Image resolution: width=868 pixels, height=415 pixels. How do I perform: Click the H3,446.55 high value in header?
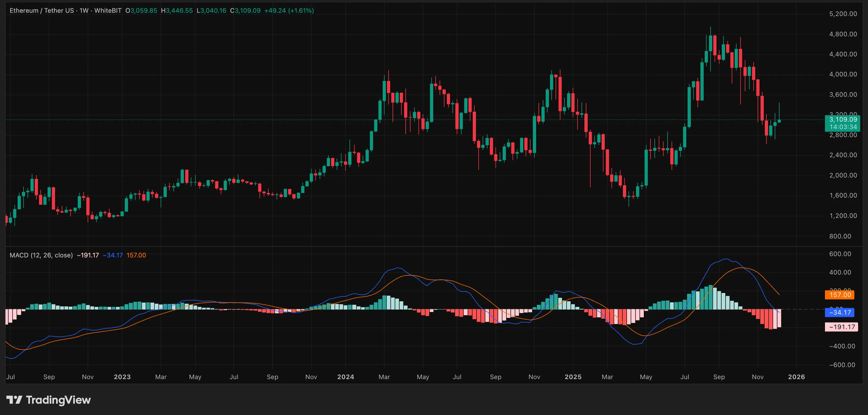pos(177,10)
